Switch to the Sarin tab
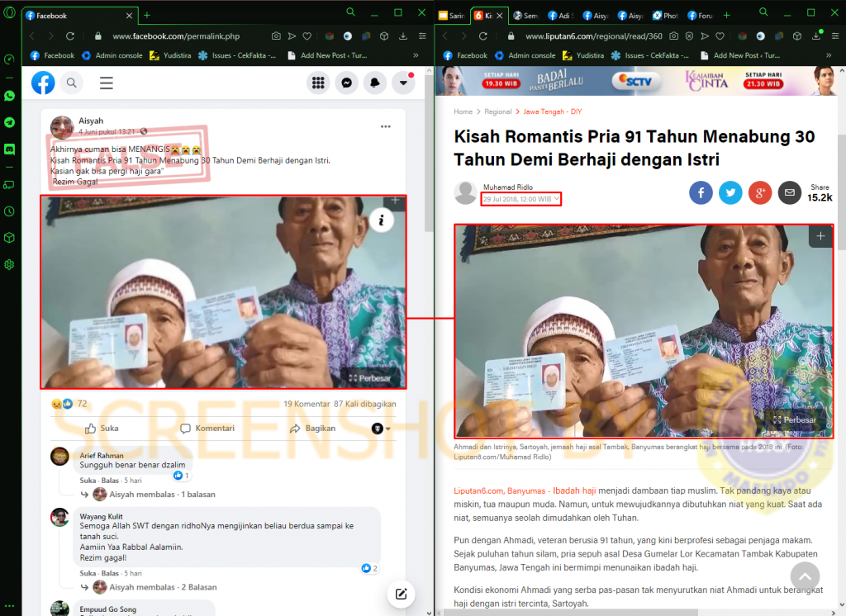846x616 pixels. point(452,16)
